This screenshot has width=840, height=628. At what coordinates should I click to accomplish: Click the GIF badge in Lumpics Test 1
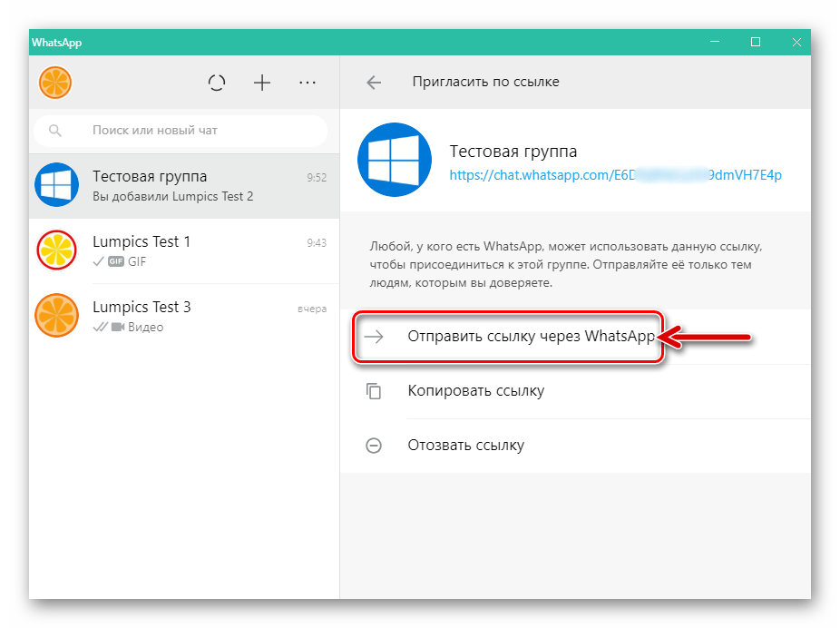click(116, 261)
